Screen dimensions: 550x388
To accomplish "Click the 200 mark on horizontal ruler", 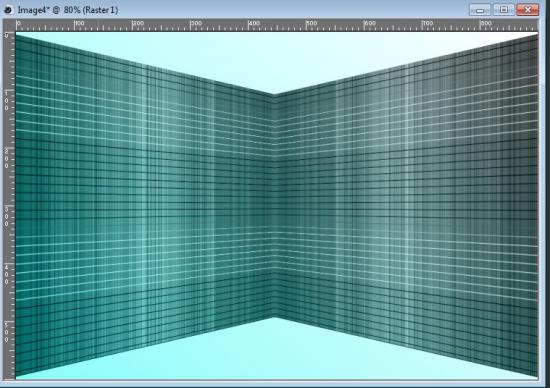I will (138, 23).
